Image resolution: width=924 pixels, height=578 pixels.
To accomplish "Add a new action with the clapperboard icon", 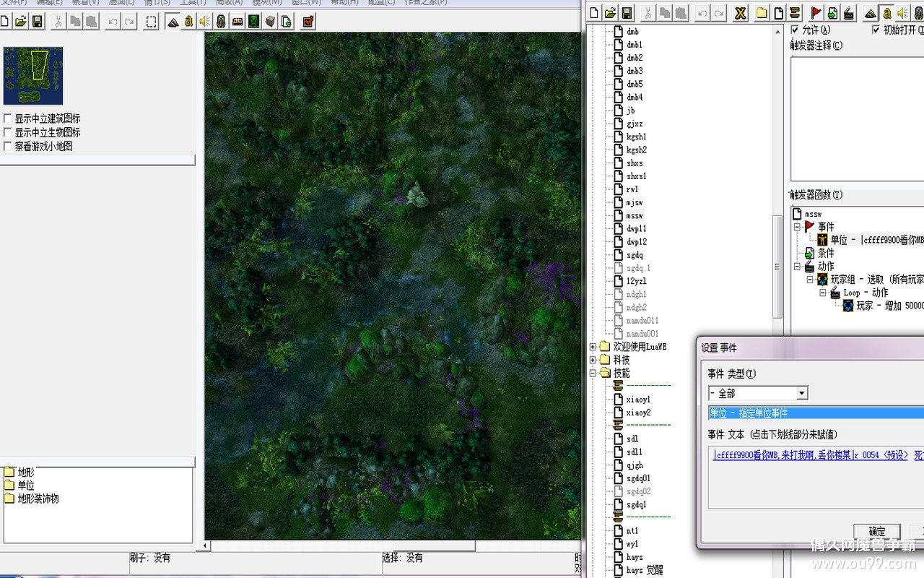I will 849,13.
